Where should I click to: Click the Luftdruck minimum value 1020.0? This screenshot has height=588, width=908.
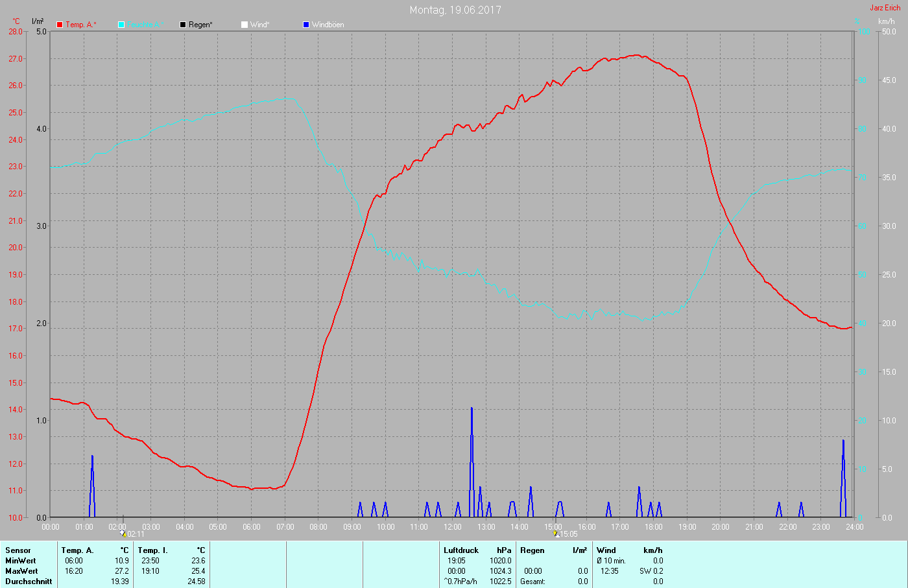click(x=501, y=561)
